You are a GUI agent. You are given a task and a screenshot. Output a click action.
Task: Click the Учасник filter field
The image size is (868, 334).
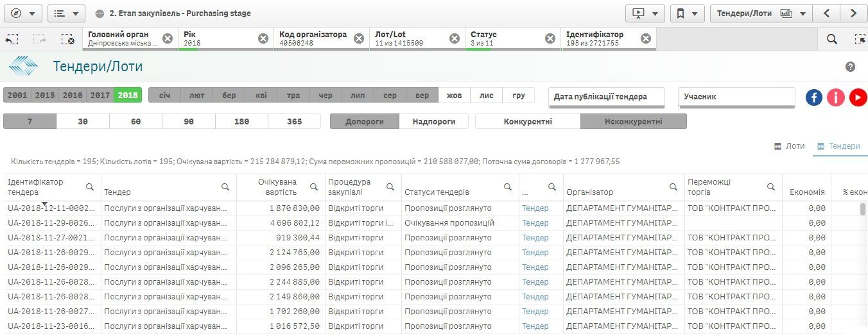(736, 97)
